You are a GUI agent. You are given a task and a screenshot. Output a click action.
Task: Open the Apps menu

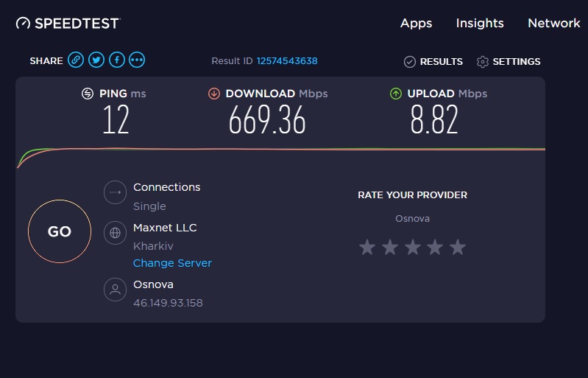click(x=417, y=24)
